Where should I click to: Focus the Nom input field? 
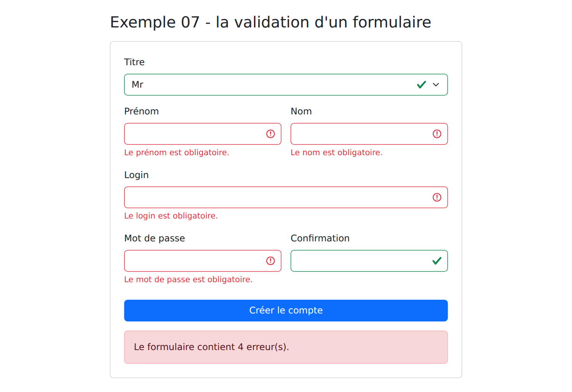pyautogui.click(x=369, y=134)
